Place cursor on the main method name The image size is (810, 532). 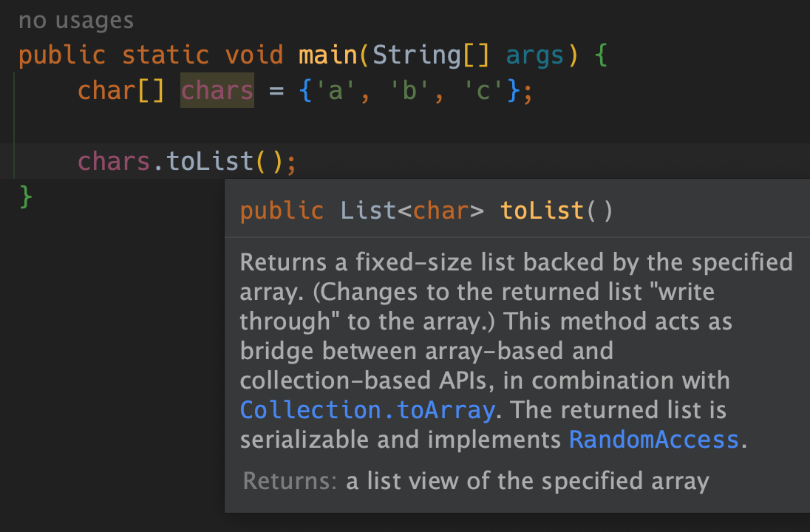tap(328, 55)
